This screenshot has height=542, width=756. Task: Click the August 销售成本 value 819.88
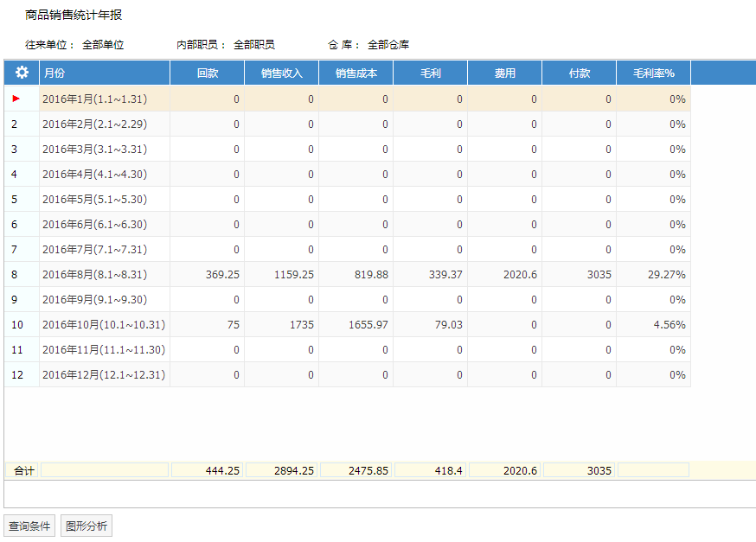click(x=371, y=275)
